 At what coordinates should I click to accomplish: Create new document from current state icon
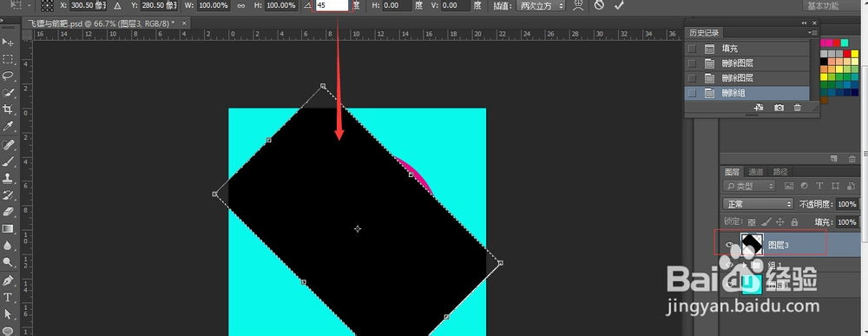759,108
